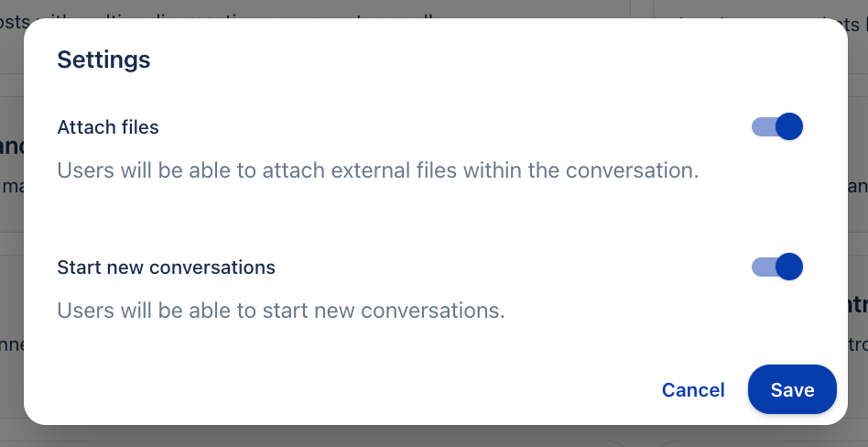This screenshot has height=447, width=868.
Task: Click dimmed backdrop text above the dialog
Action: coord(275,8)
